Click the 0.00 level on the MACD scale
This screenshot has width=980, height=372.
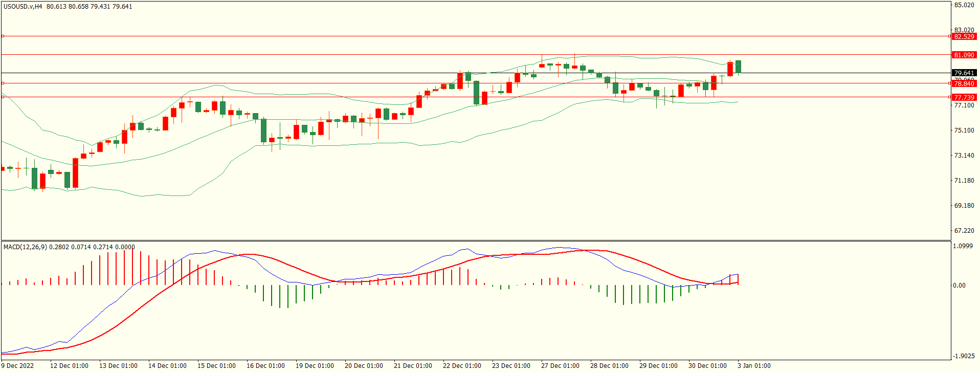click(959, 286)
